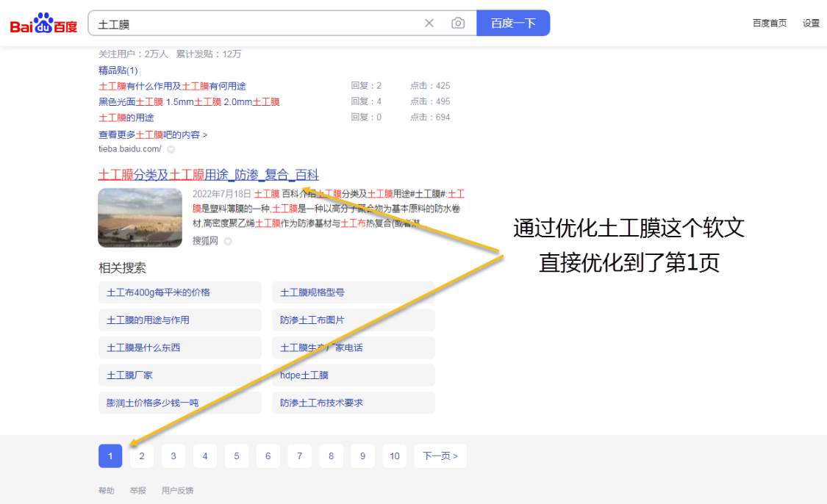This screenshot has height=504, width=827.
Task: Expand the dropdown arrow beside tieba.baidu.com
Action: pos(169,149)
